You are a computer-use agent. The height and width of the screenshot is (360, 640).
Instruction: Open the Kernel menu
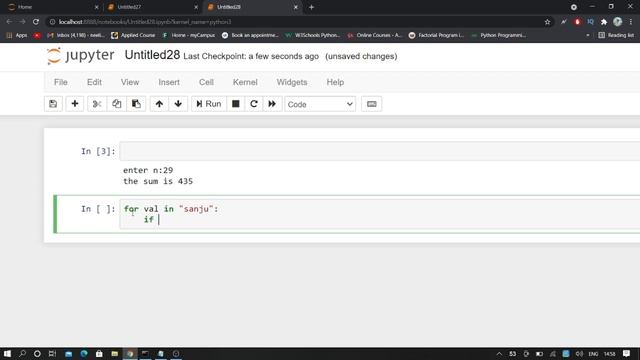(x=245, y=82)
